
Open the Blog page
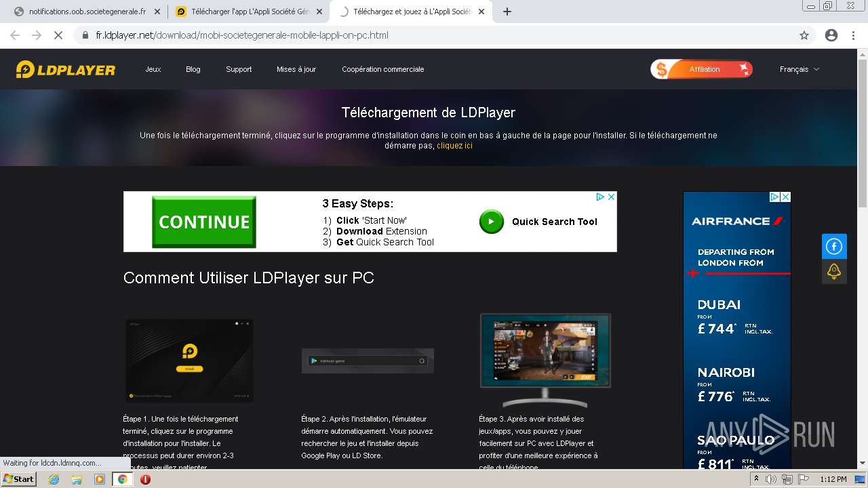tap(193, 69)
